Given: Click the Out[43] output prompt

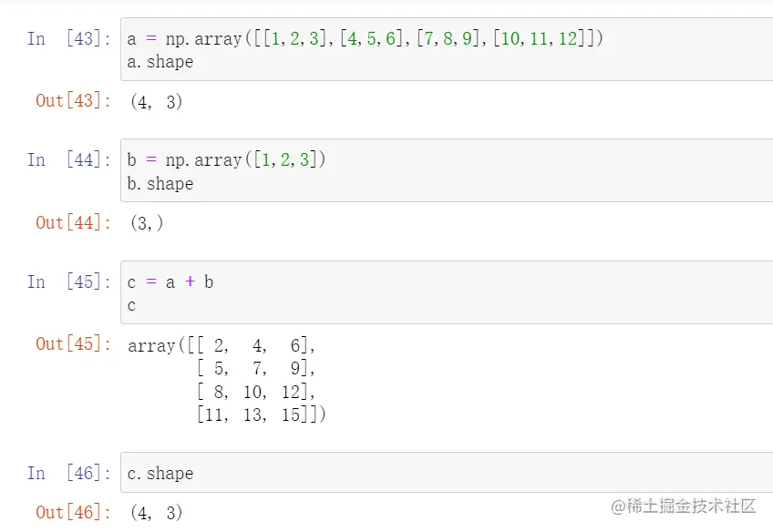Looking at the screenshot, I should (74, 101).
